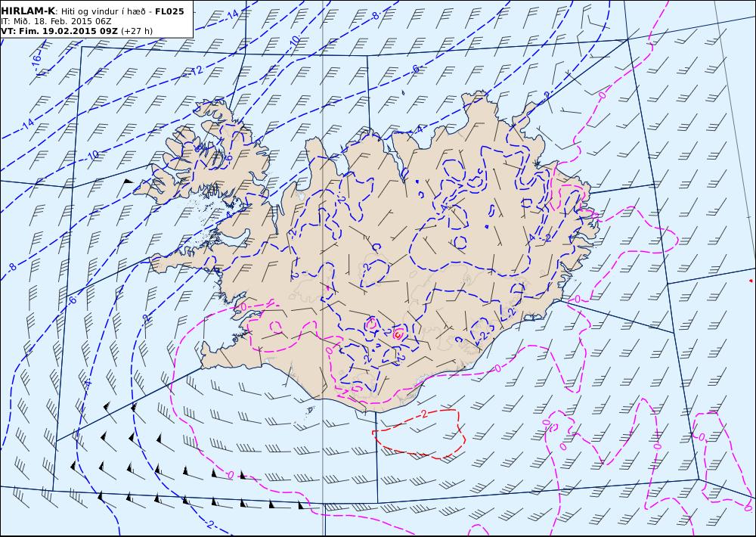Screen dimensions: 756x537
Task: Select the FL025 flight level label
Action: tap(169, 11)
